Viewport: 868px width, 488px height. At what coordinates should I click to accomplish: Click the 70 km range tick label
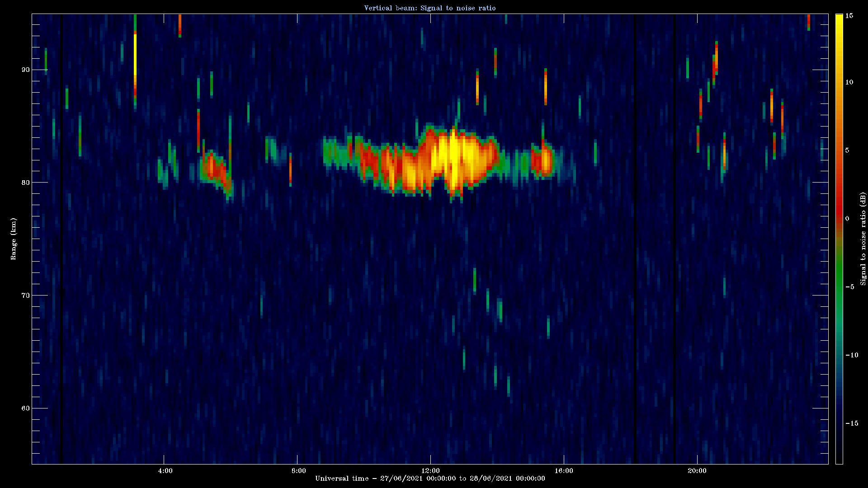tap(25, 296)
